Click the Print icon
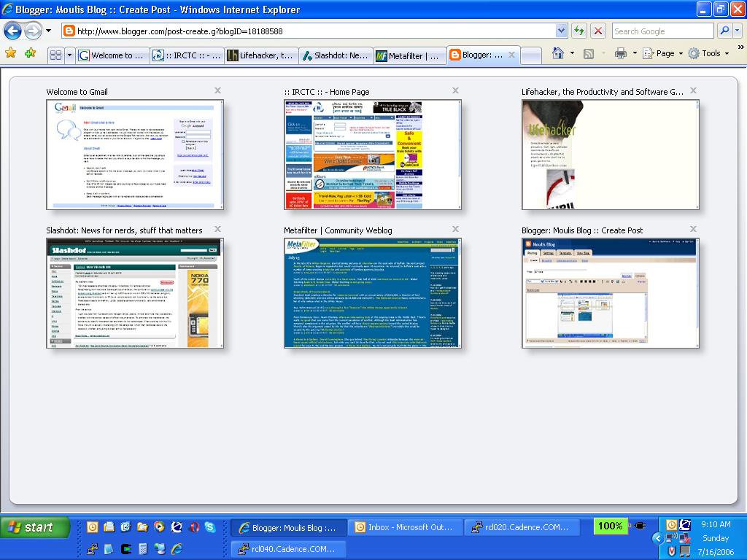Screen dimensions: 747x560 (620, 53)
